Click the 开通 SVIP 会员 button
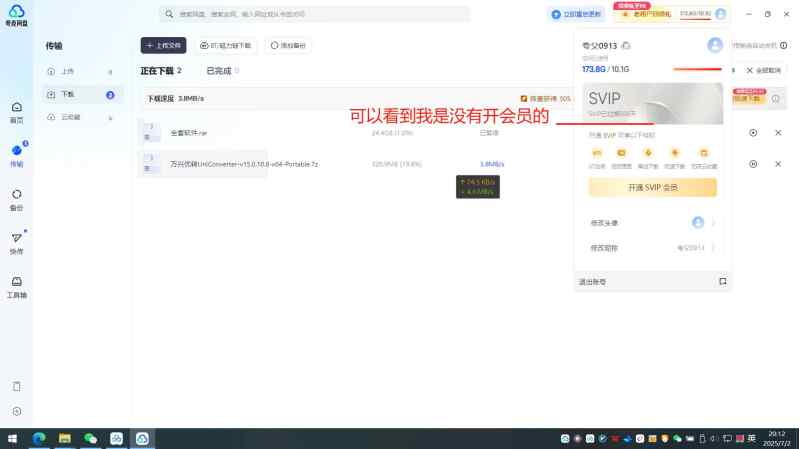 (653, 188)
